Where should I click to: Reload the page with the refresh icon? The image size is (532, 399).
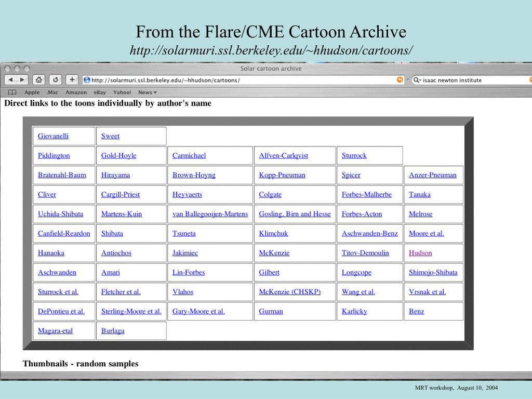55,79
